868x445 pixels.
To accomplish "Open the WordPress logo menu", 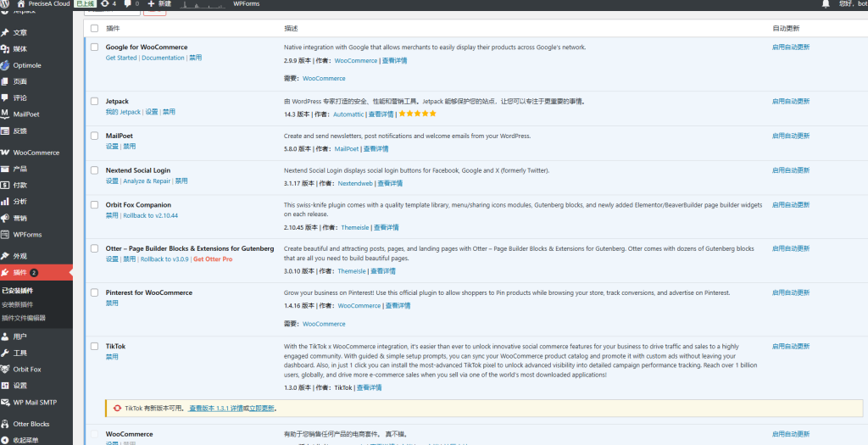I will tap(4, 3).
